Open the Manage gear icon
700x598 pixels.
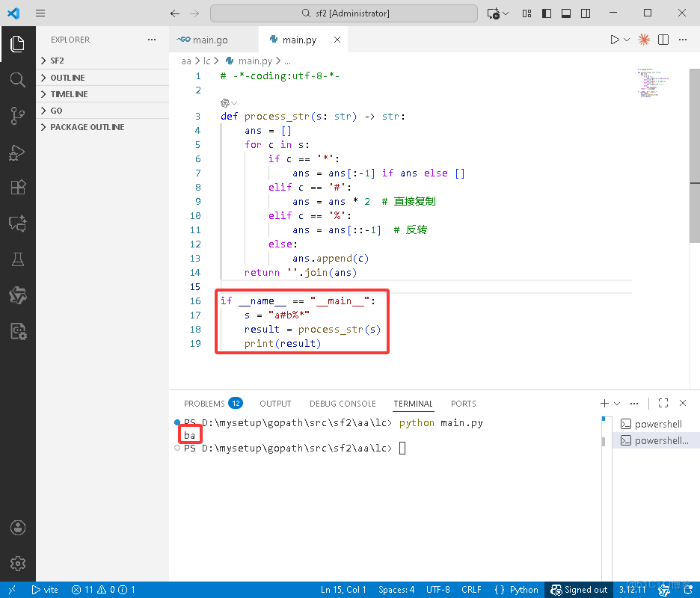(x=18, y=563)
